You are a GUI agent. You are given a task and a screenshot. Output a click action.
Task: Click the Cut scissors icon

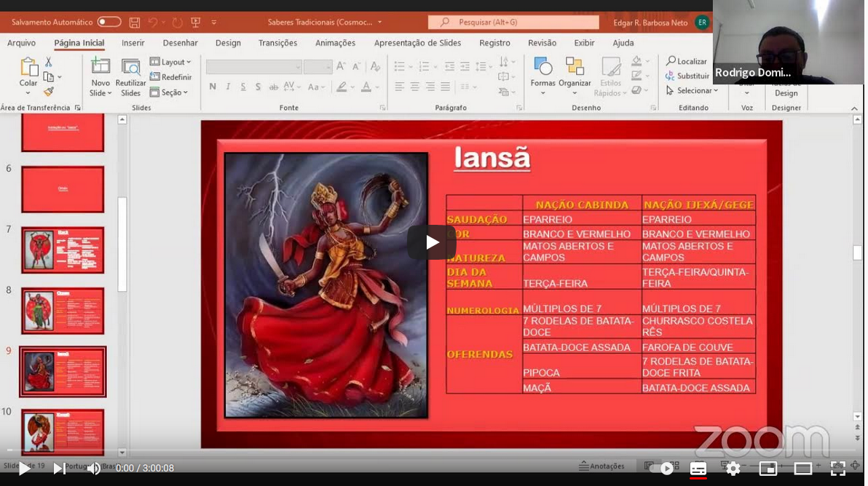(x=49, y=62)
